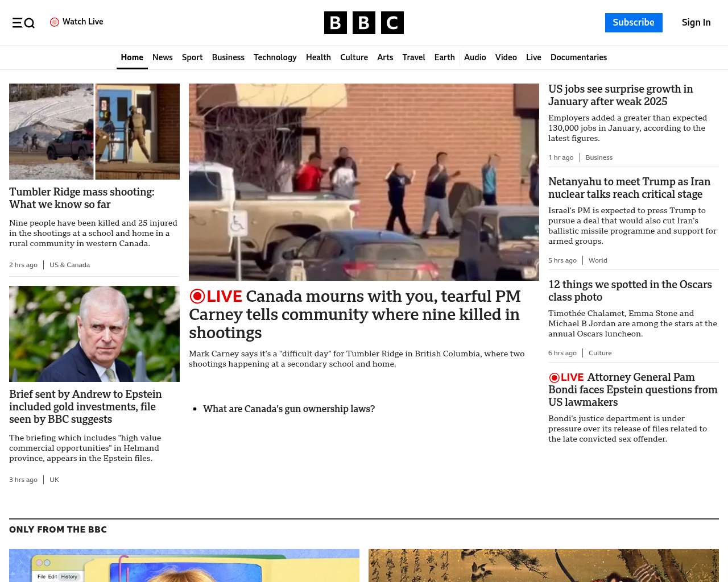Viewport: 728px width, 582px height.
Task: Select Live in the navigation bar
Action: (533, 57)
